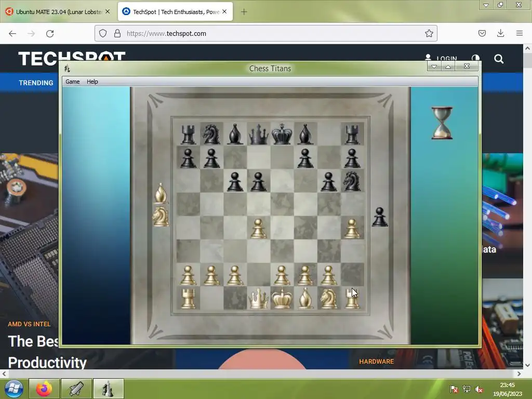The width and height of the screenshot is (532, 399).
Task: Open the browser hamburger menu
Action: click(520, 33)
